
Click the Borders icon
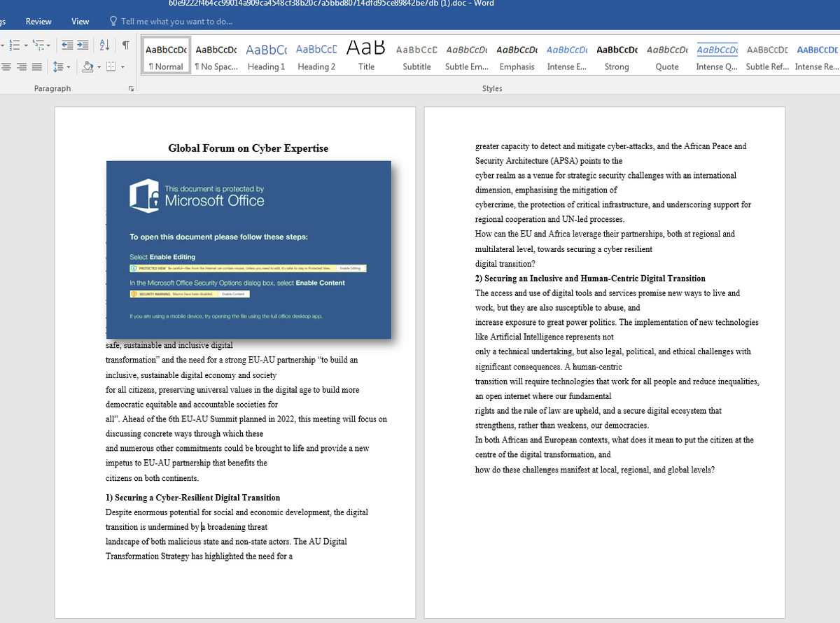coord(111,66)
